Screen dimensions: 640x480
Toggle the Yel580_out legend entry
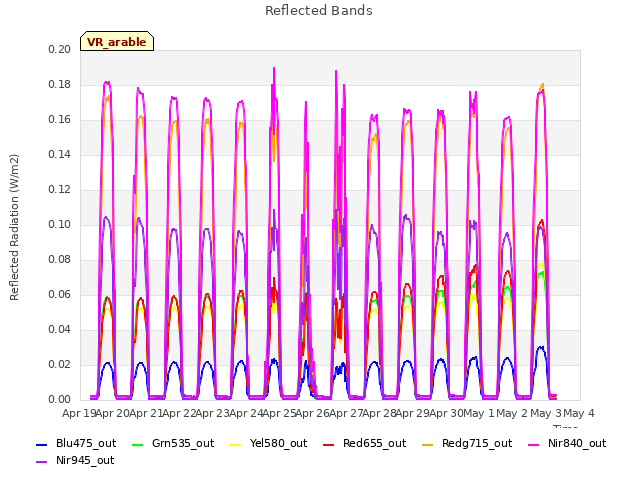[269, 443]
